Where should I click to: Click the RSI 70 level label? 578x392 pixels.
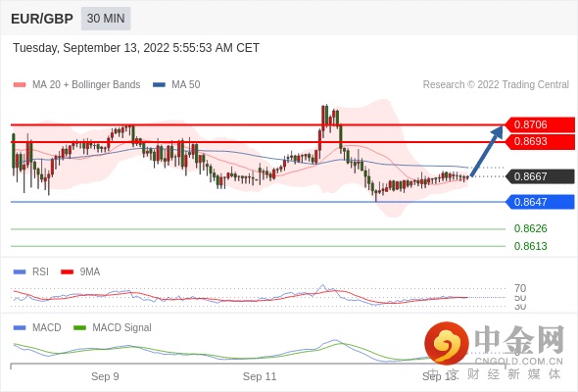520,288
